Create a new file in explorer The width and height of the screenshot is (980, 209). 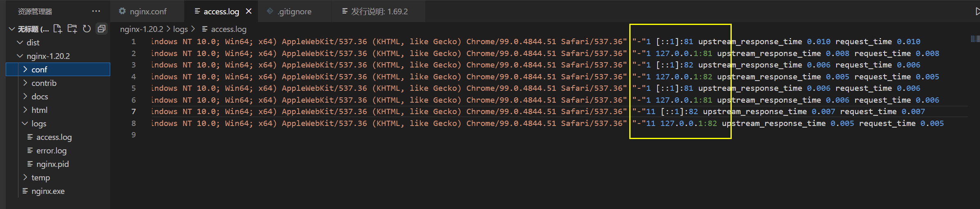point(58,29)
